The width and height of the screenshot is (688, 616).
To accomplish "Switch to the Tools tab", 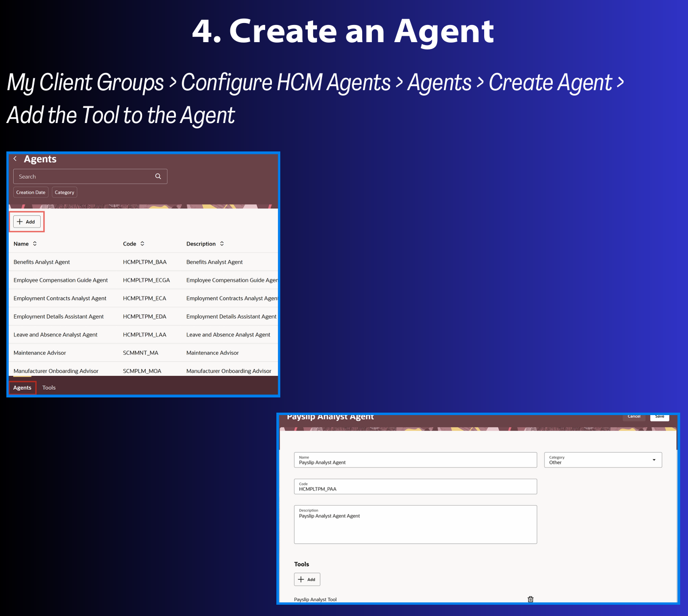I will (49, 388).
